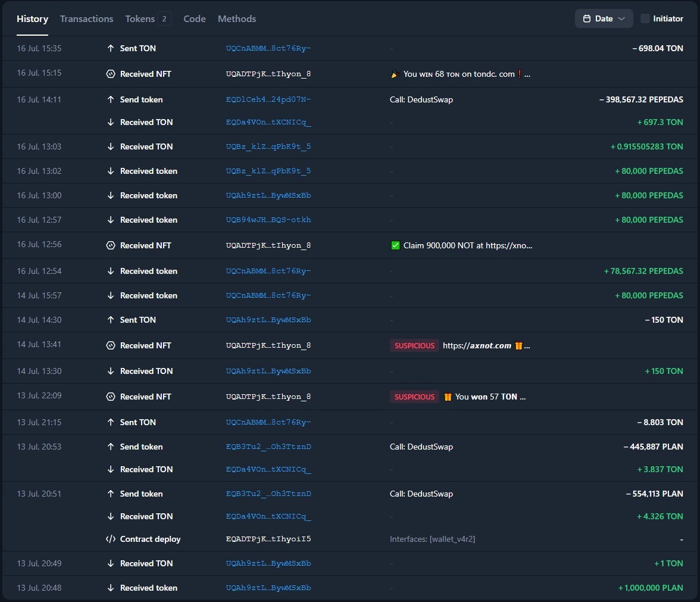Viewport: 700px width, 602px height.
Task: Click up arrow icon on 14 Jul 14:30 row
Action: tap(111, 320)
